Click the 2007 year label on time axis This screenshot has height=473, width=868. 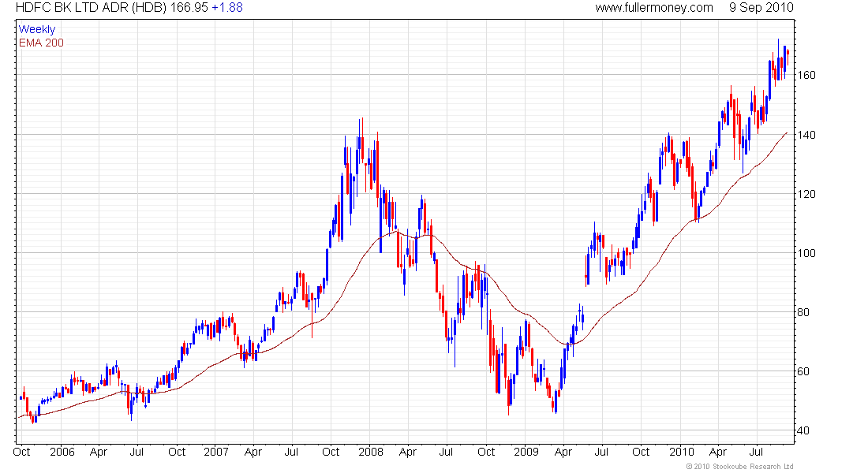coord(216,452)
